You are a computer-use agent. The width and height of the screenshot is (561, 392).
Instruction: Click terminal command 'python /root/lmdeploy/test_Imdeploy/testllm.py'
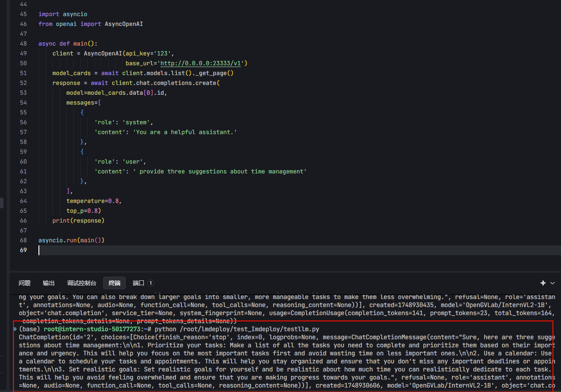(x=237, y=329)
